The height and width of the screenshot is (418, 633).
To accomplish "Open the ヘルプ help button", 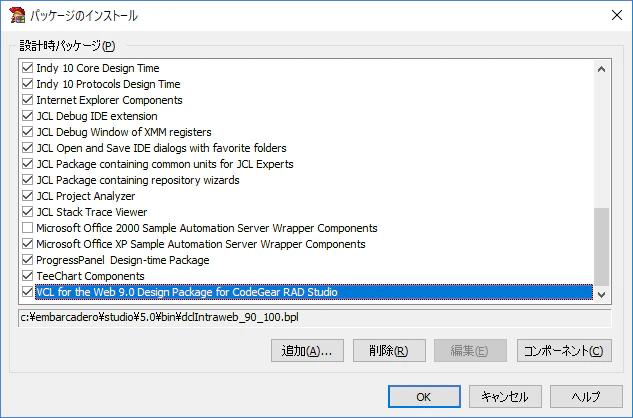I will click(586, 397).
